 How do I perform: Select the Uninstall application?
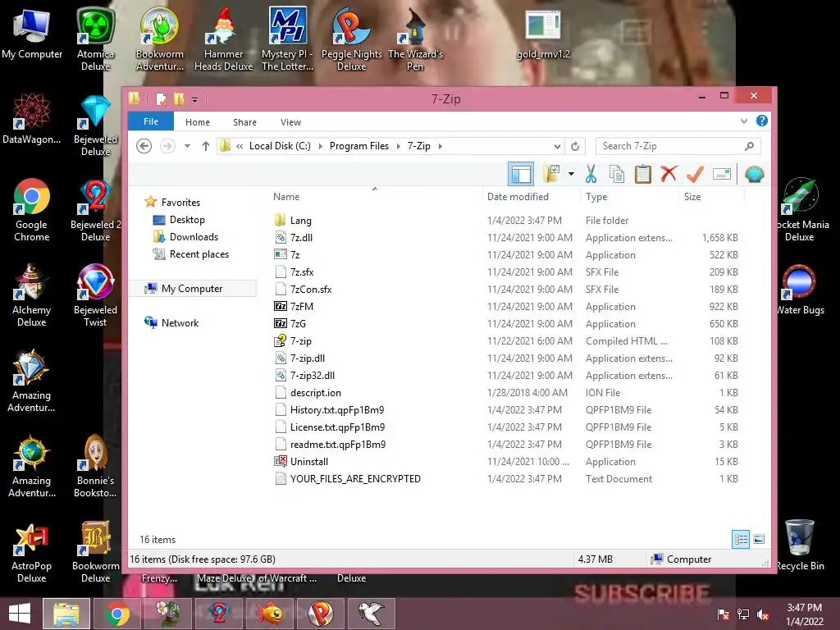[x=308, y=461]
